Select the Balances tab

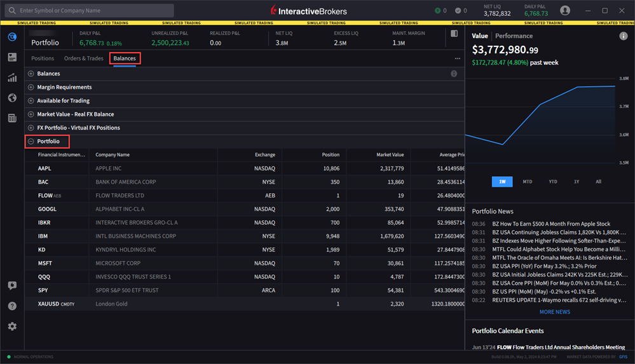[x=125, y=58]
